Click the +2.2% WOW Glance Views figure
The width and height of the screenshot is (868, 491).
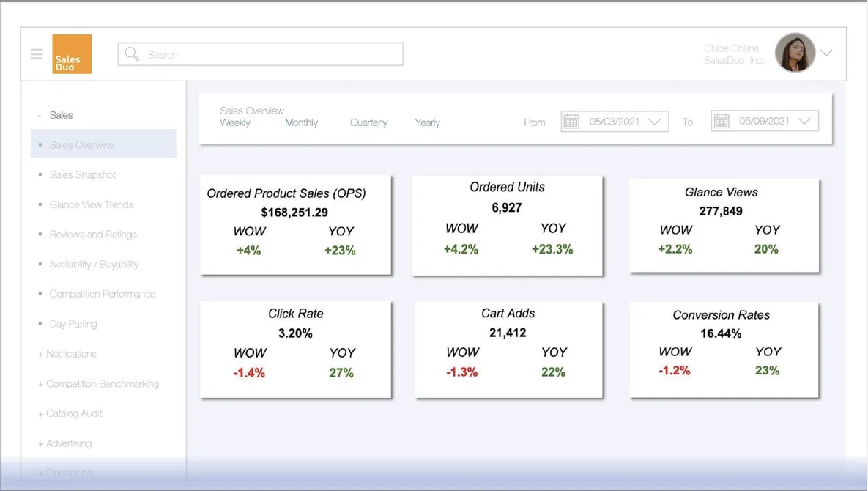675,250
